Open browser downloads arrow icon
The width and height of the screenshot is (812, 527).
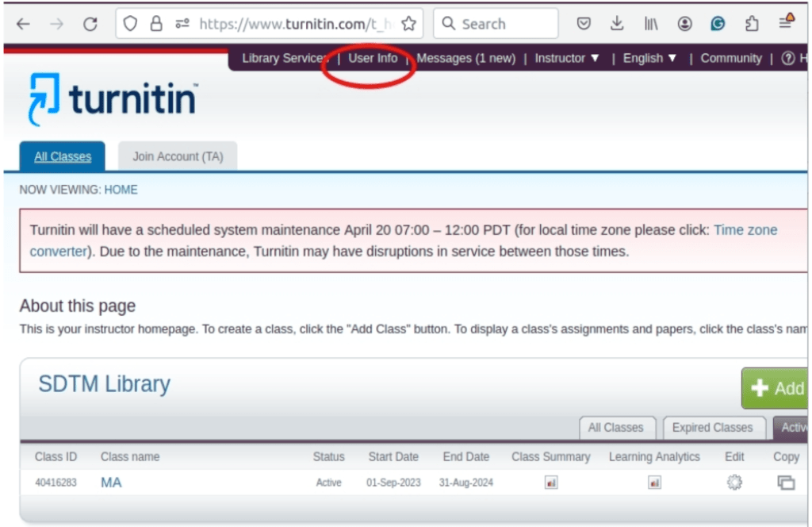pos(617,24)
